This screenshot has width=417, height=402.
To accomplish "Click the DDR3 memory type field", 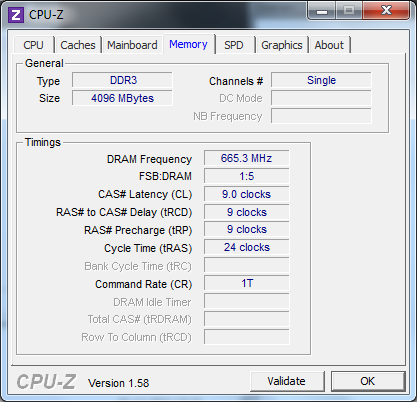I will (x=122, y=80).
